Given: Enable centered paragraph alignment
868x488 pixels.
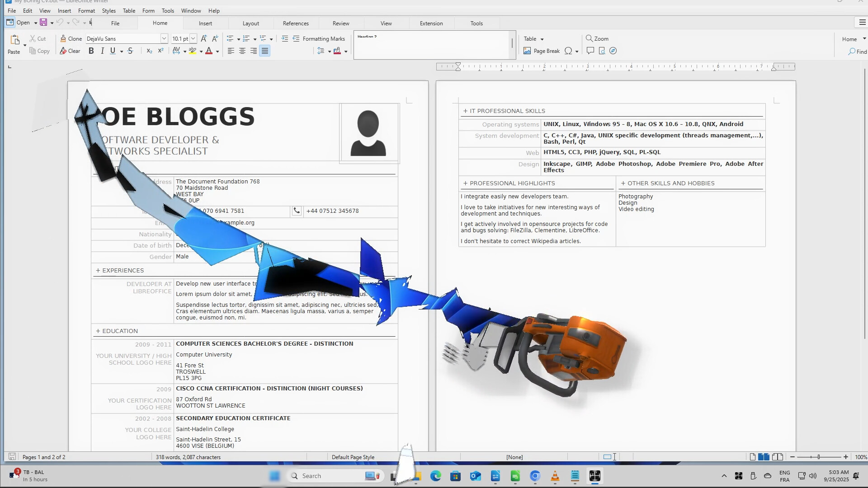Looking at the screenshot, I should (242, 51).
